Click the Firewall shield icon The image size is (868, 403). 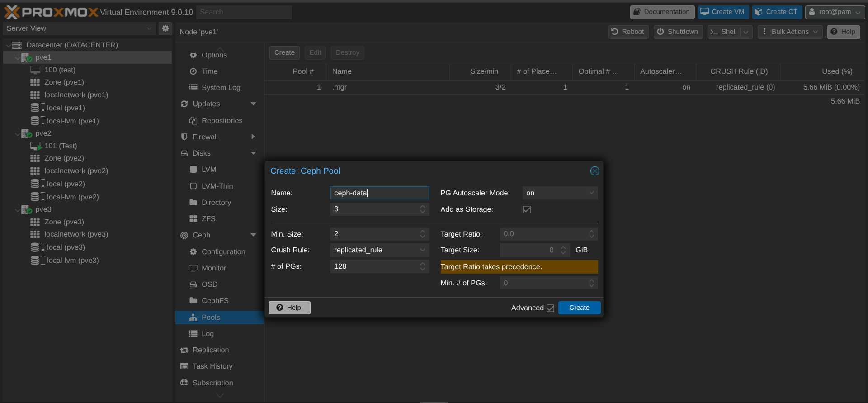184,137
